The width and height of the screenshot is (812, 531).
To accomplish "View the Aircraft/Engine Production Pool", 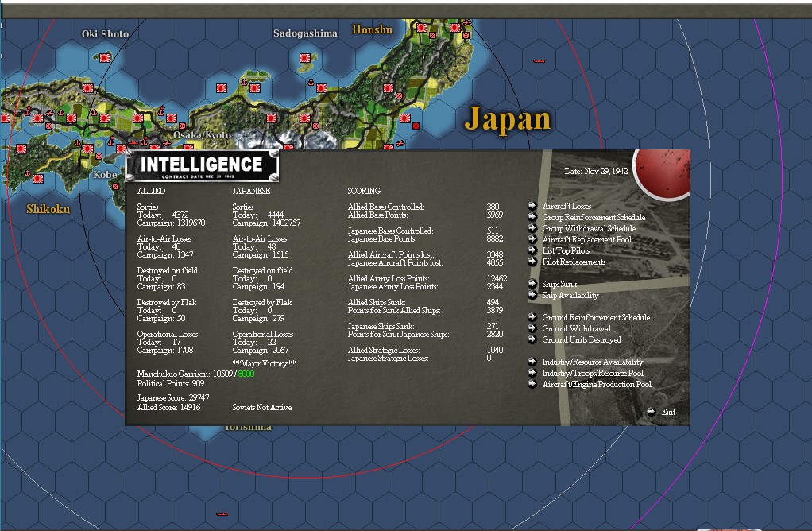I will (x=597, y=385).
